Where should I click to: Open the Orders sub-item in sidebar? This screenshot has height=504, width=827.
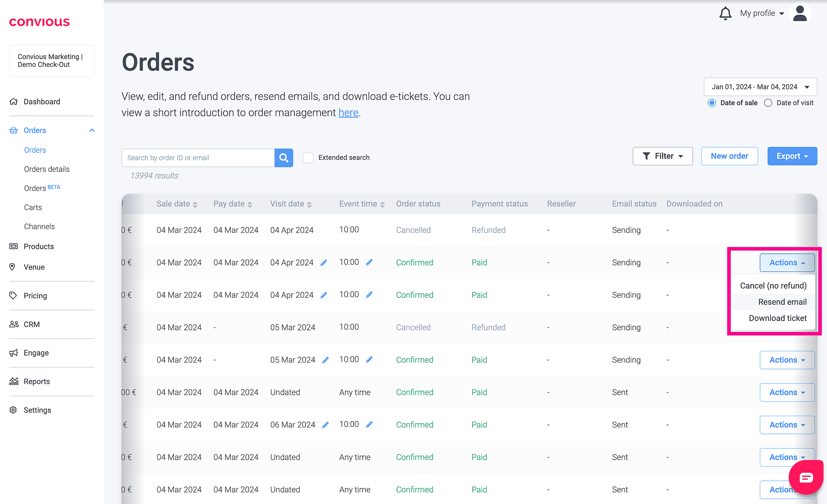[x=35, y=150]
